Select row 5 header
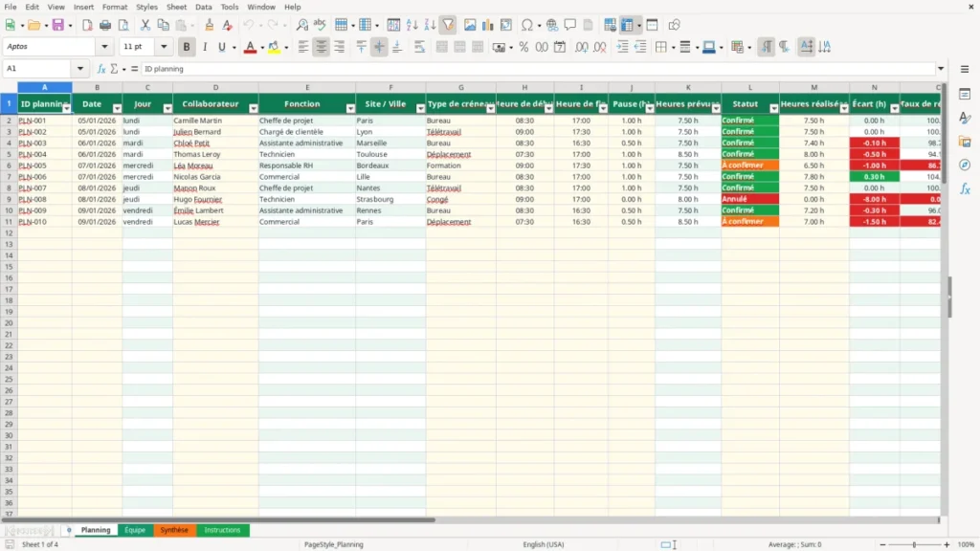Viewport: 980px width, 551px height. tap(9, 154)
